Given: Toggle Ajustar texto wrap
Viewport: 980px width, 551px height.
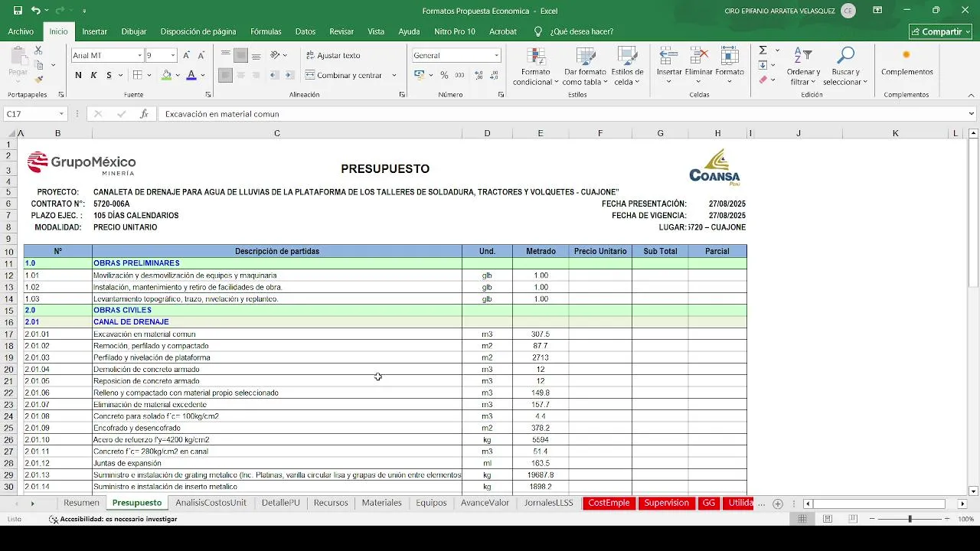Looking at the screenshot, I should (333, 55).
